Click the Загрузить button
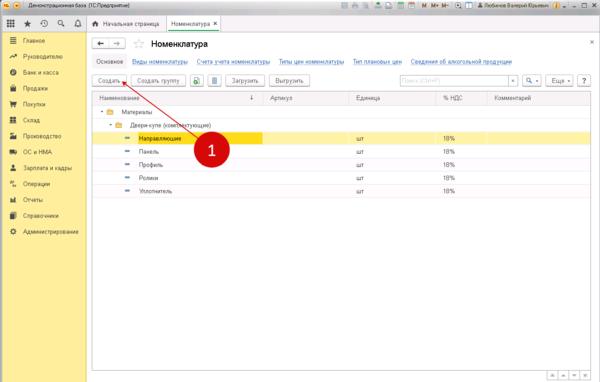Image resolution: width=600 pixels, height=382 pixels. click(x=245, y=81)
